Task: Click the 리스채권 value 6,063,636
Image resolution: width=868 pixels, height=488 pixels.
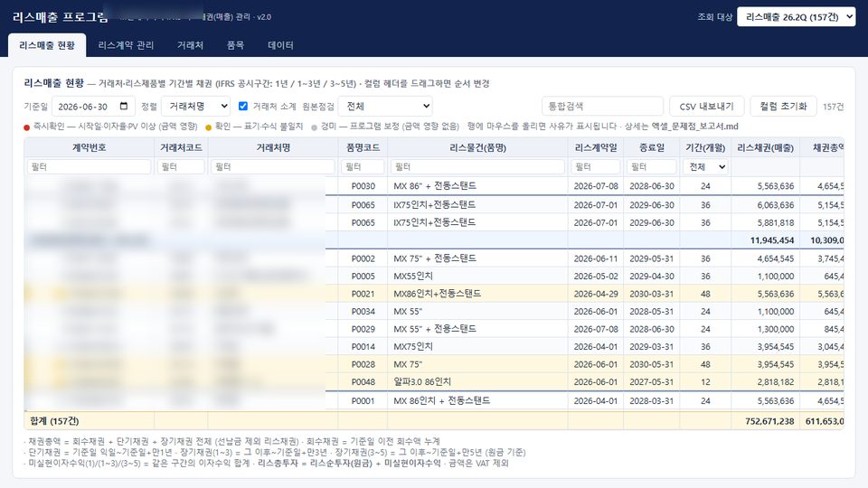Action: coord(776,205)
